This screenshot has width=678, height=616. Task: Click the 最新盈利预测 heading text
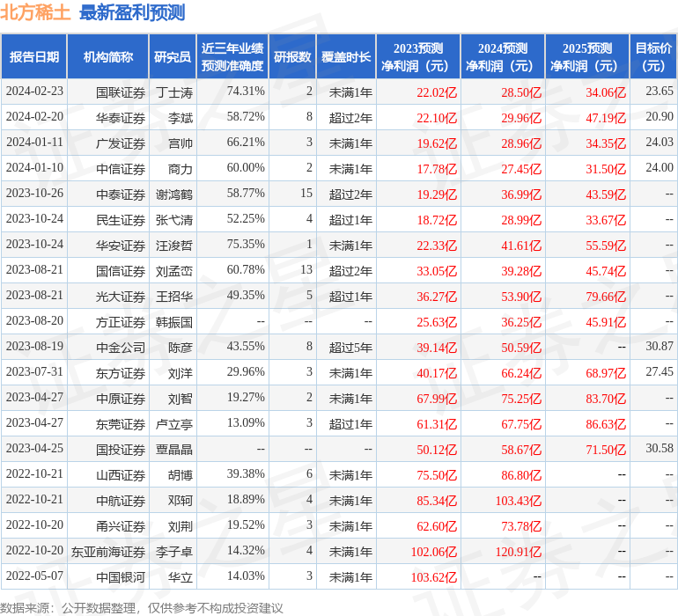coord(131,12)
